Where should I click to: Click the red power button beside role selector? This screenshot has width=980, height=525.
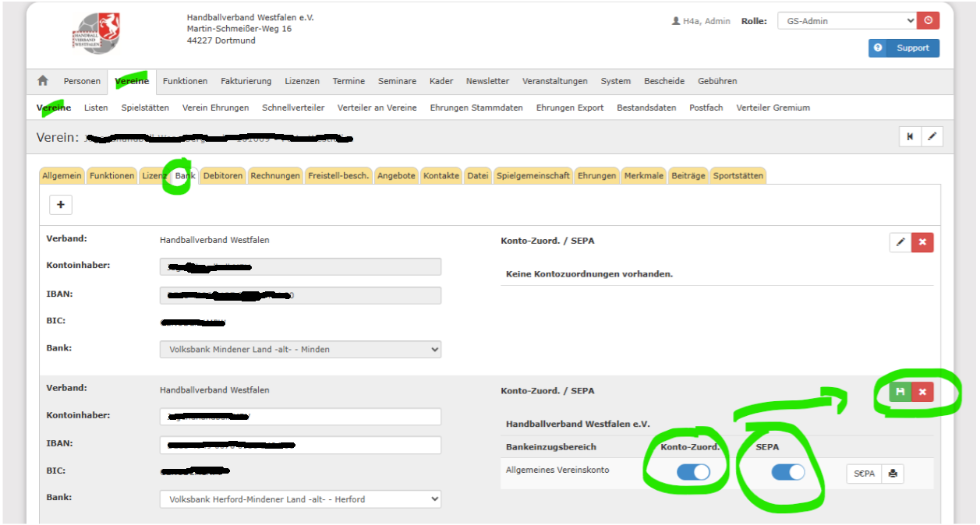pyautogui.click(x=928, y=21)
